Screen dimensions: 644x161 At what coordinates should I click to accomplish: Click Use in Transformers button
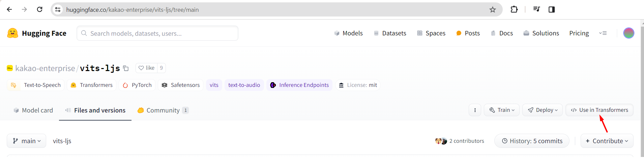point(599,110)
